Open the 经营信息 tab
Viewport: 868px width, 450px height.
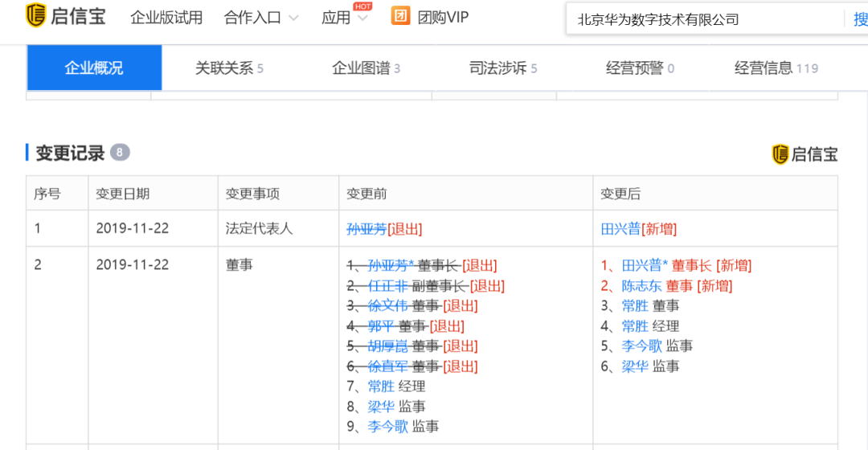[x=776, y=68]
